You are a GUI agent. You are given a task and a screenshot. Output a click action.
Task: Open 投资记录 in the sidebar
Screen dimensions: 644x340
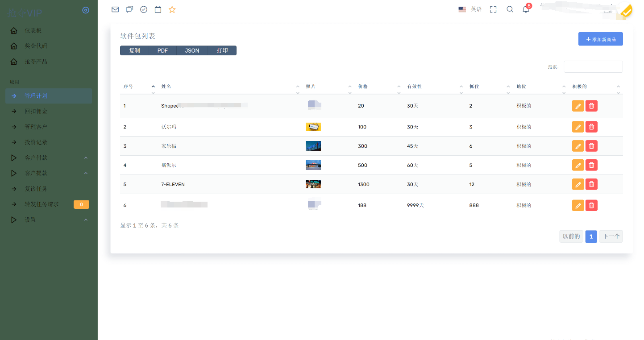click(x=49, y=142)
